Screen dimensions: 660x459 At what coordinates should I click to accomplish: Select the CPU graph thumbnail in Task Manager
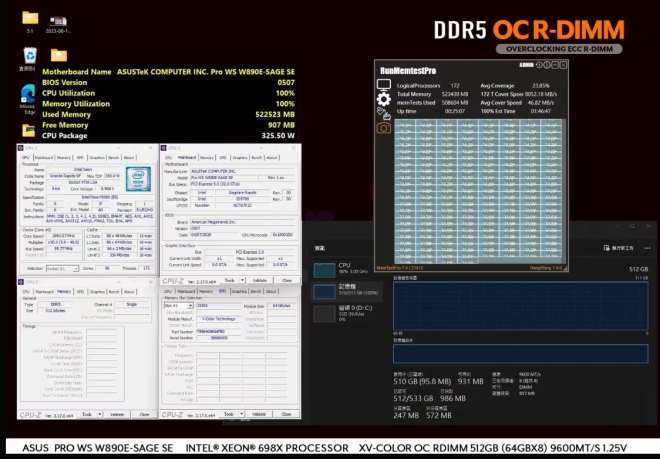tap(324, 270)
